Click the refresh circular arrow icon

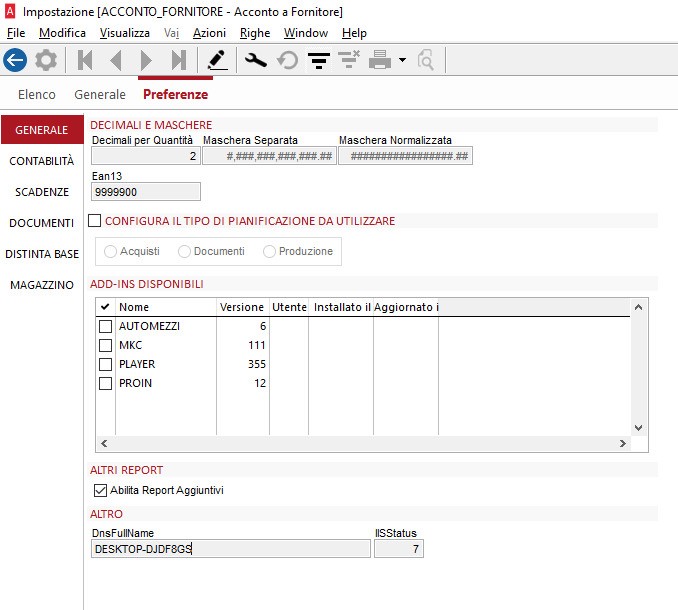pos(288,60)
